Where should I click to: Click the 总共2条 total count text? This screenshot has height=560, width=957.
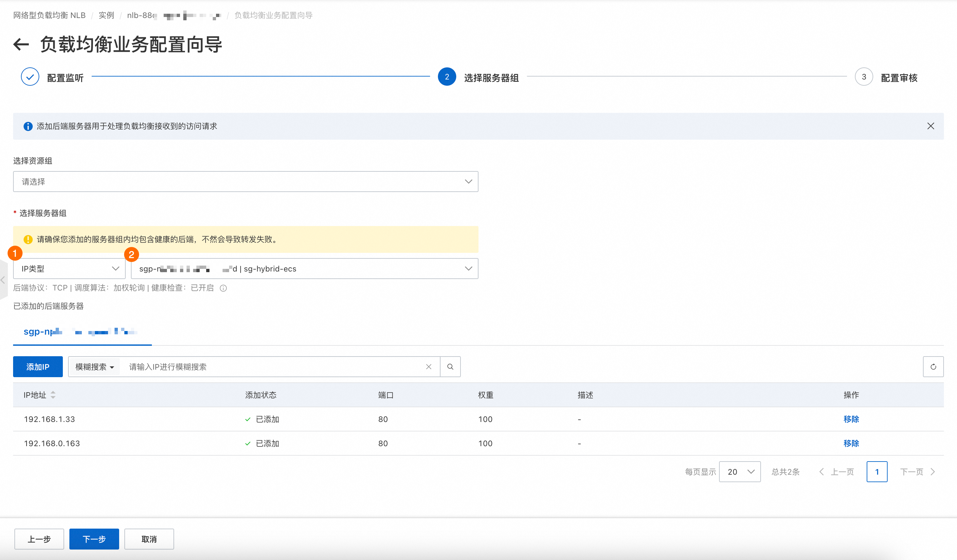coord(786,472)
